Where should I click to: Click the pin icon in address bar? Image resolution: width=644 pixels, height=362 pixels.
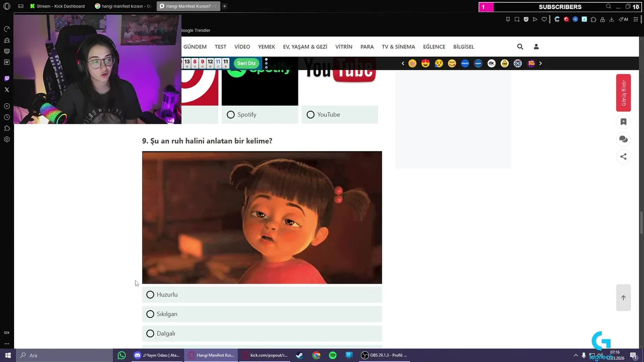tap(508, 19)
